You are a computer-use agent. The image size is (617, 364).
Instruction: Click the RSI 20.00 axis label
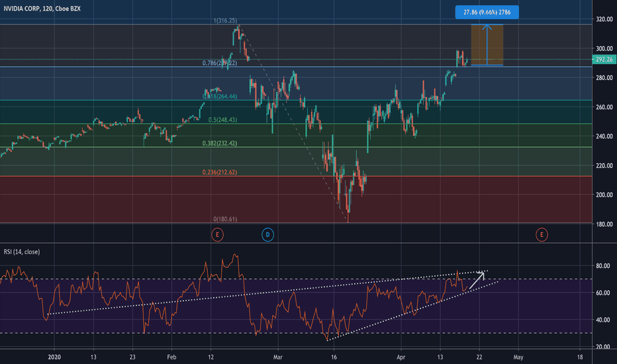pyautogui.click(x=603, y=347)
